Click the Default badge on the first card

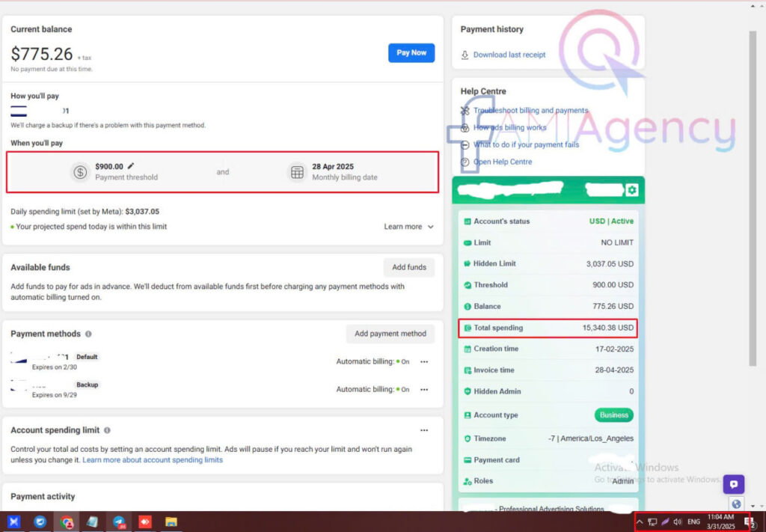click(87, 357)
